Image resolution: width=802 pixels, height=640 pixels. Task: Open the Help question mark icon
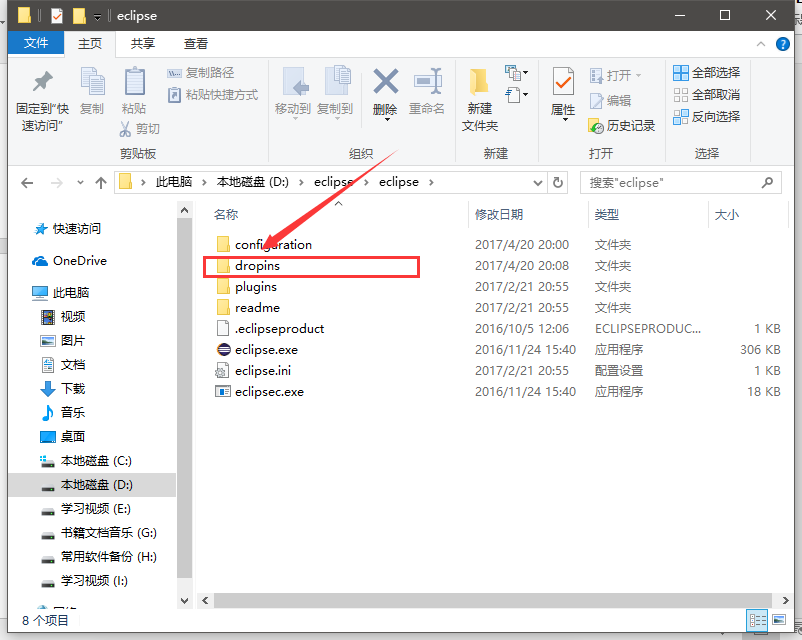[783, 44]
